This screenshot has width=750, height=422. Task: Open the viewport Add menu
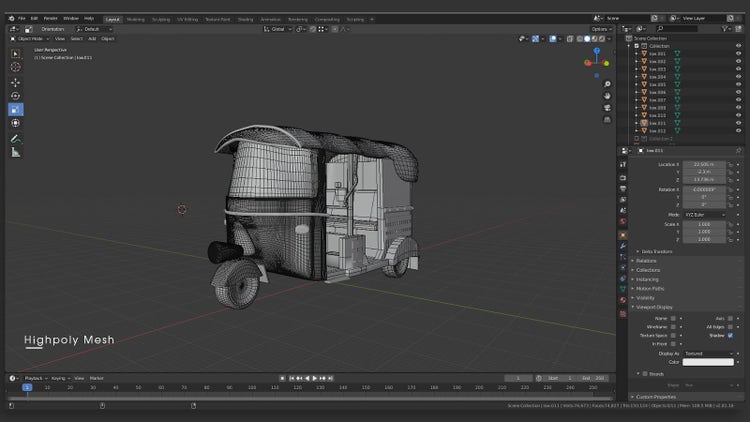click(92, 39)
